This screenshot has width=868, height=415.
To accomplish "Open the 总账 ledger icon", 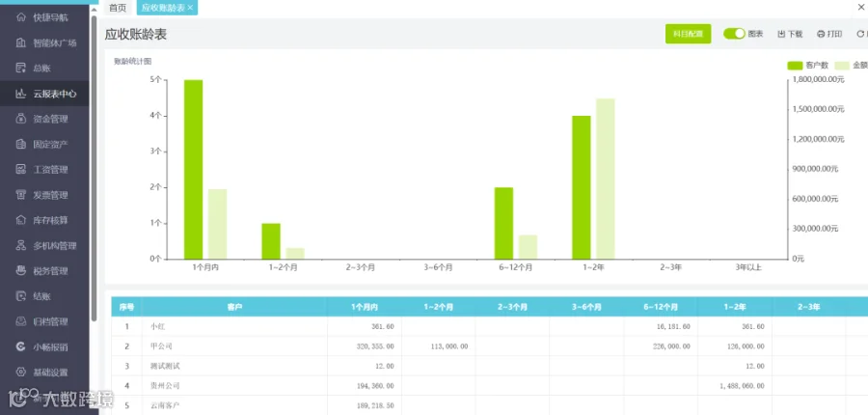I will click(21, 69).
